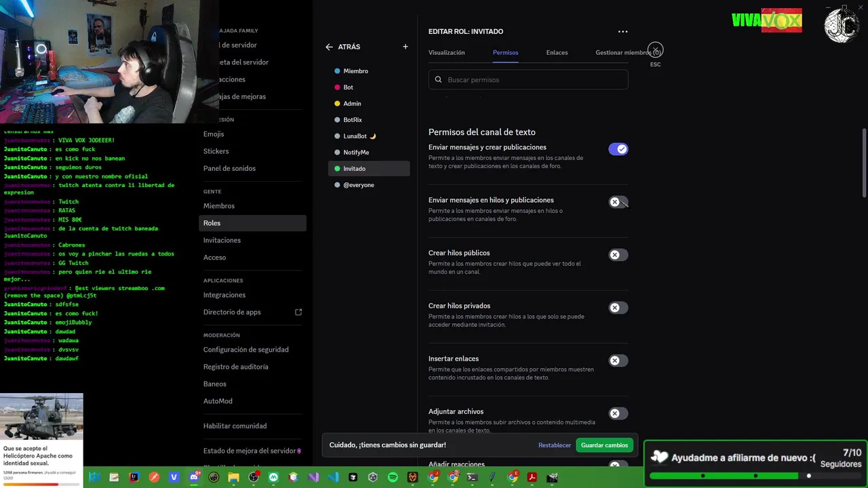Open Adobe Acrobat taskbar icon

coord(532,477)
